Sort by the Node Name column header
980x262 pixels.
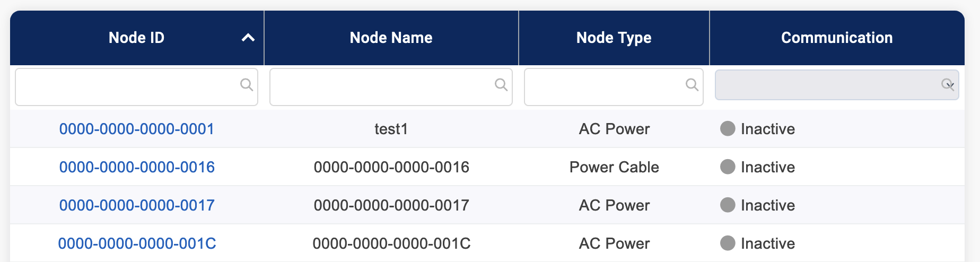coord(391,38)
